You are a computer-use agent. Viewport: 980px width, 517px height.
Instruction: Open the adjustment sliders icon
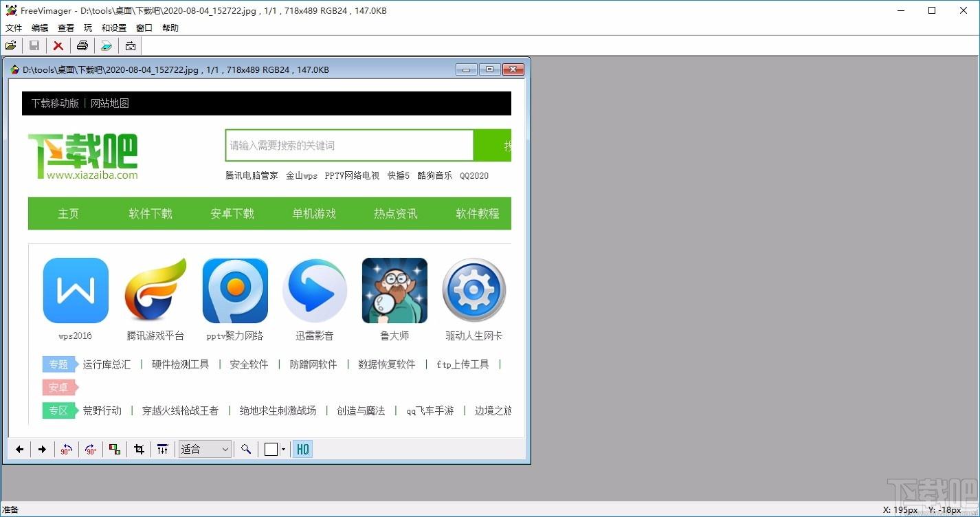click(x=162, y=450)
